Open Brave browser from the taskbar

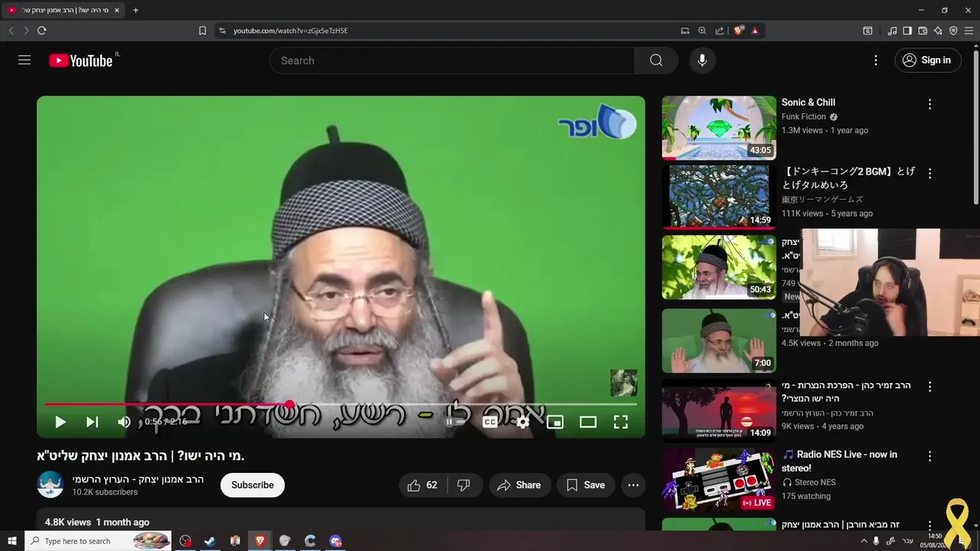[x=260, y=541]
